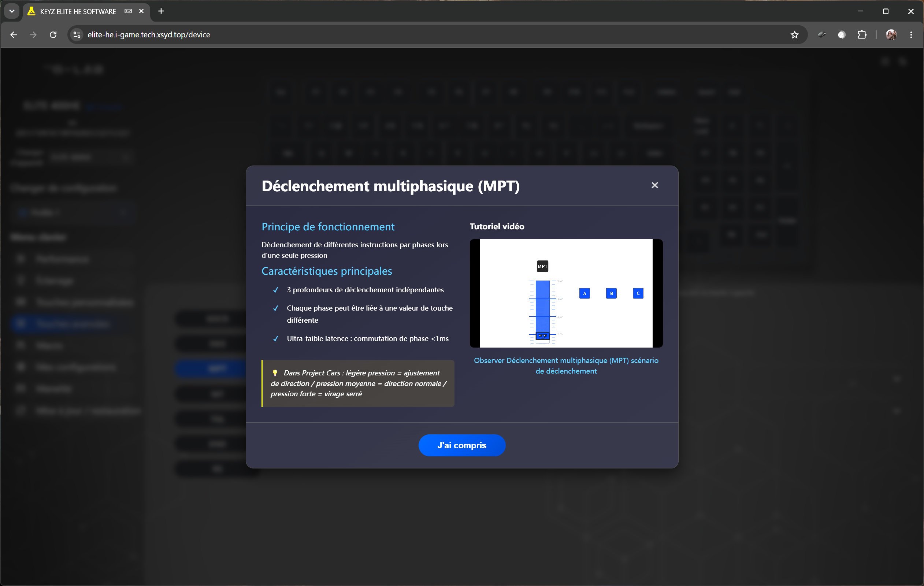Open the MPT video tutorial thumbnail
The height and width of the screenshot is (586, 924).
[566, 293]
